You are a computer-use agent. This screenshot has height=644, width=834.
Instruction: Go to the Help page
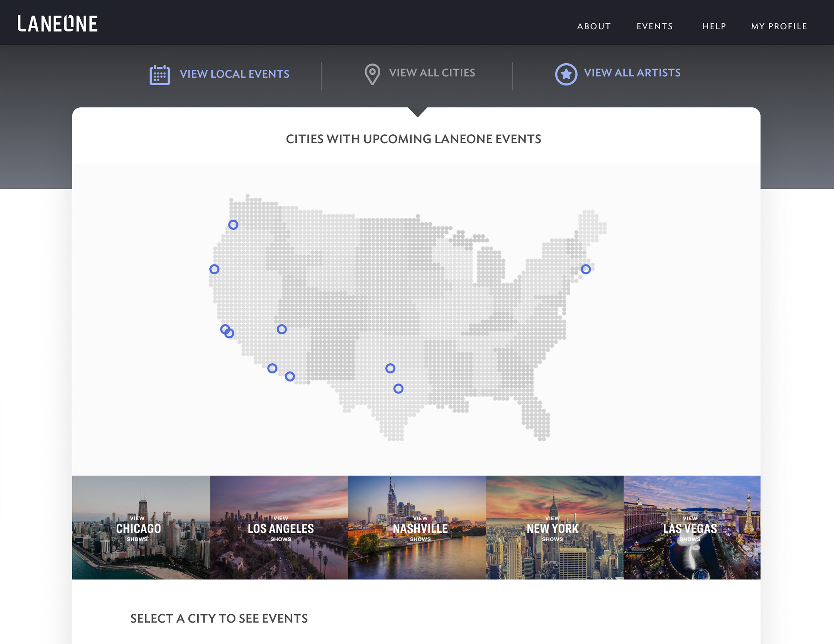pyautogui.click(x=714, y=26)
